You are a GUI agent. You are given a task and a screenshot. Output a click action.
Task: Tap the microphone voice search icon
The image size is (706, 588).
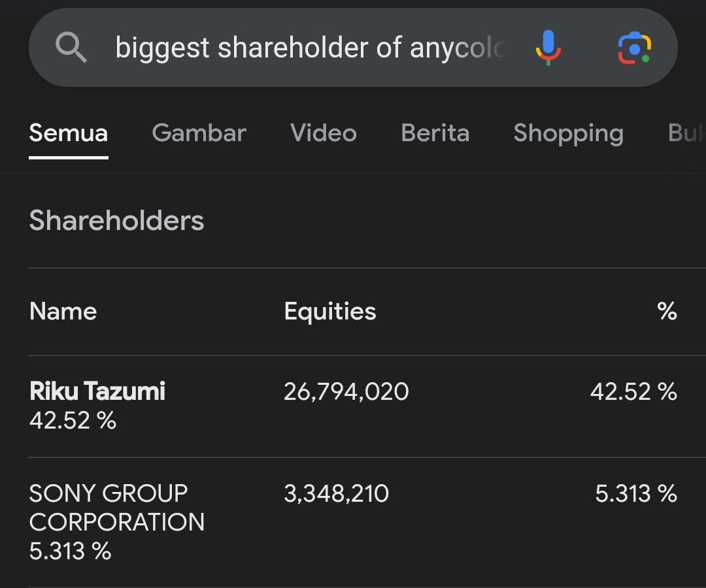point(548,48)
